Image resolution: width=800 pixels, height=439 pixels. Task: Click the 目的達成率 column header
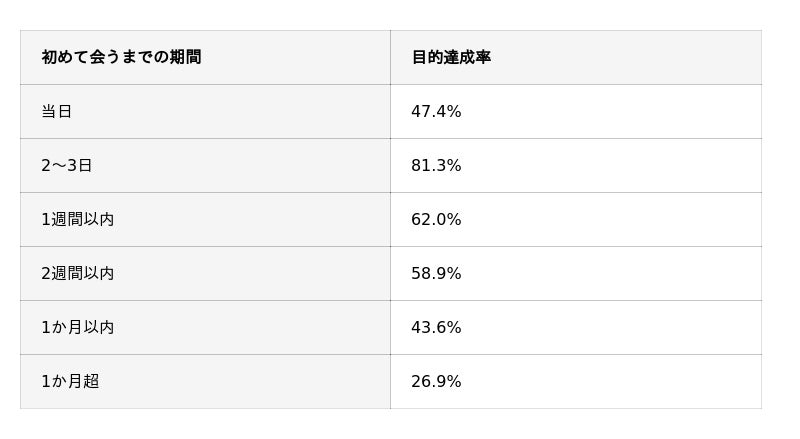pos(576,57)
